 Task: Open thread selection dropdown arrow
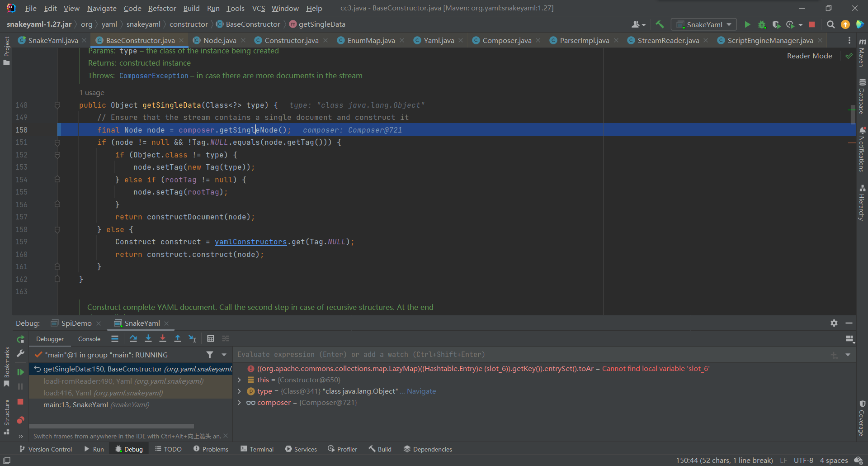[224, 355]
